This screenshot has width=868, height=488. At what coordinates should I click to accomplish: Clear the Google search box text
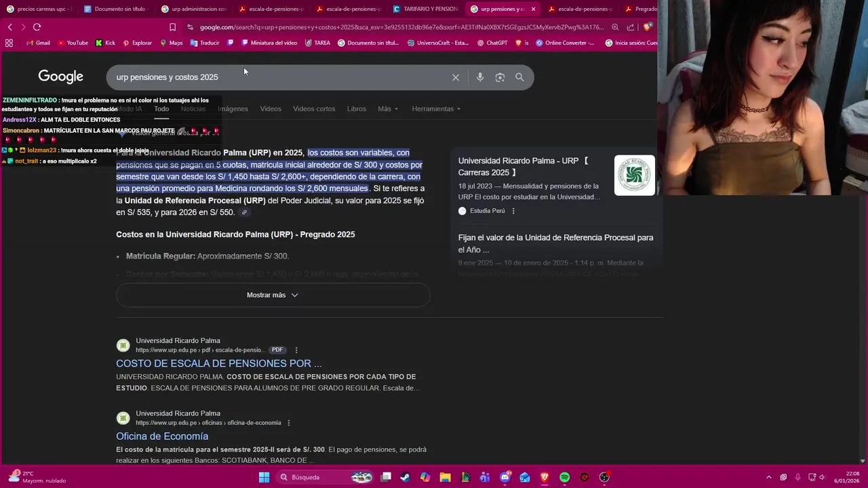(x=456, y=77)
